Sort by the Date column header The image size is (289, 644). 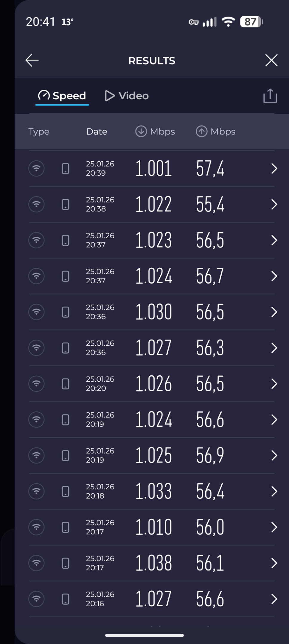(97, 131)
